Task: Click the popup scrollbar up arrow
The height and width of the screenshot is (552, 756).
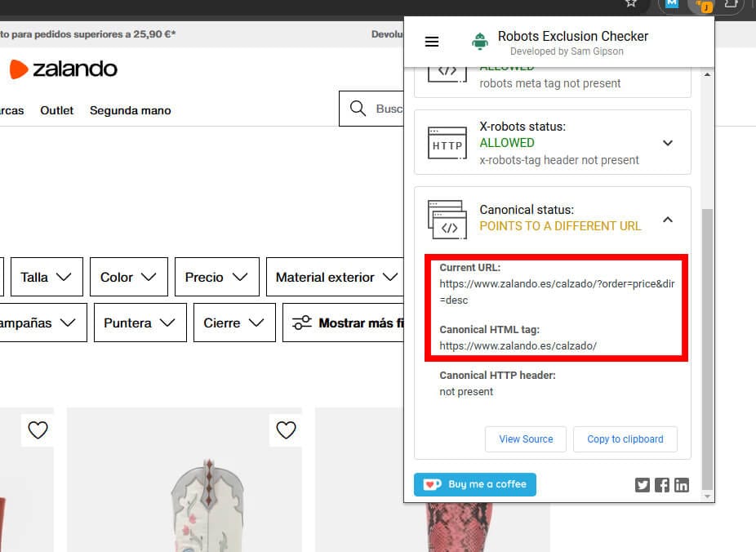Action: click(707, 75)
